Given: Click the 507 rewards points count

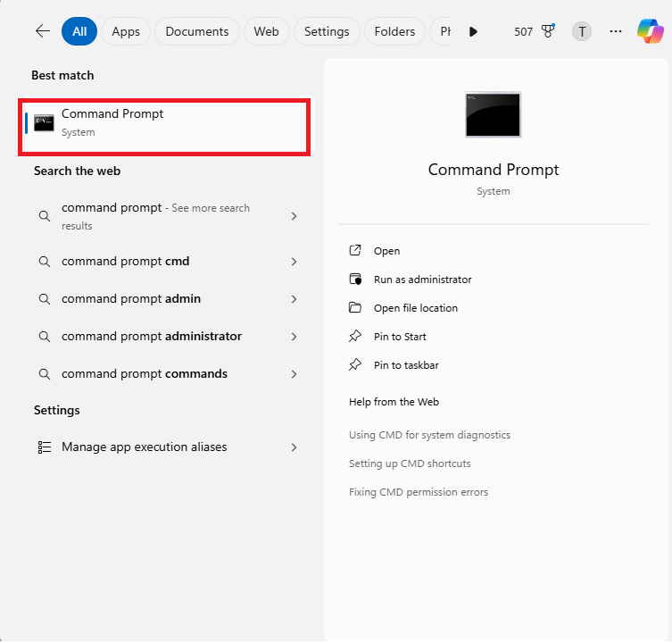Looking at the screenshot, I should point(523,32).
